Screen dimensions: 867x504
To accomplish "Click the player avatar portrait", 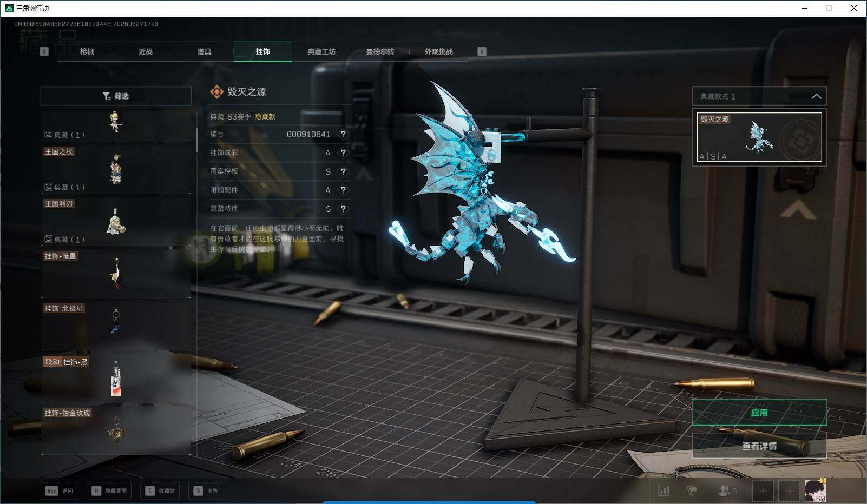I will (815, 491).
